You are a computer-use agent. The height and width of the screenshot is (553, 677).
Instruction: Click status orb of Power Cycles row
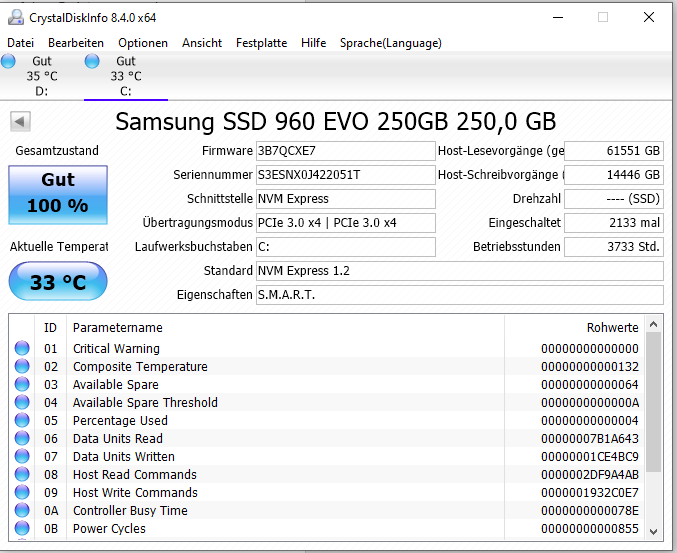pyautogui.click(x=22, y=528)
